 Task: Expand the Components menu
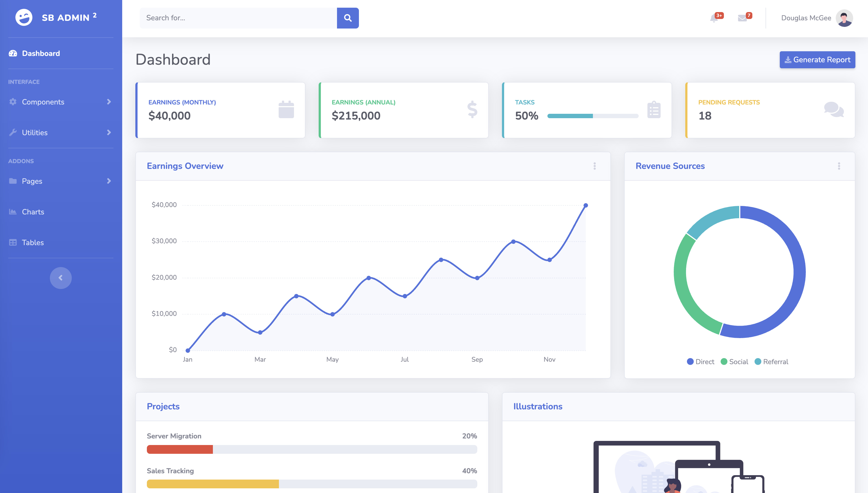(43, 102)
